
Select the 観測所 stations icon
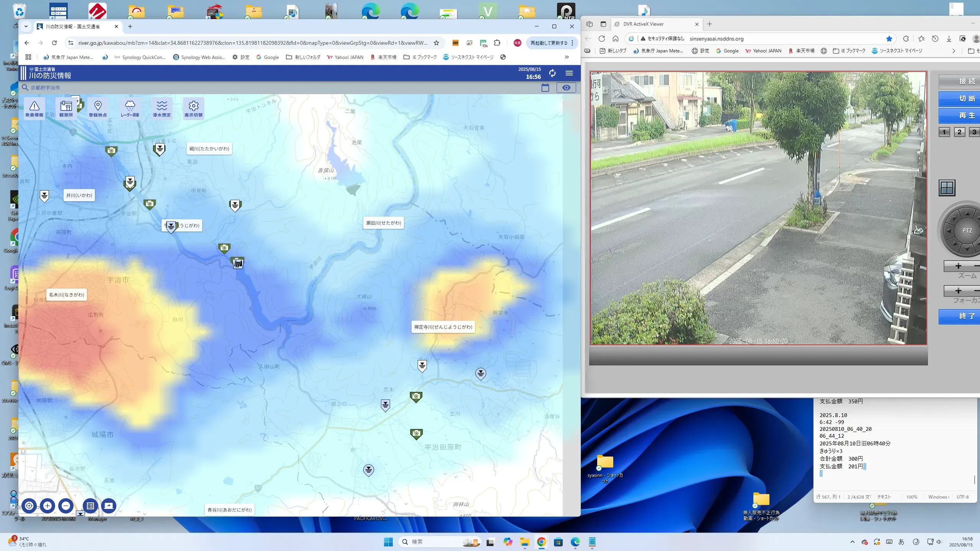[66, 108]
